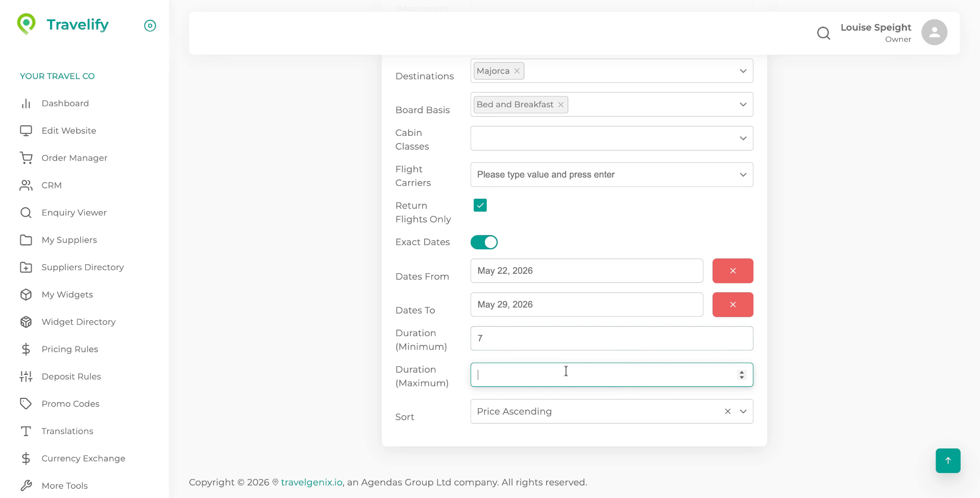Open the Cabin Classes dropdown
Viewport: 980px width, 498px height.
point(743,138)
